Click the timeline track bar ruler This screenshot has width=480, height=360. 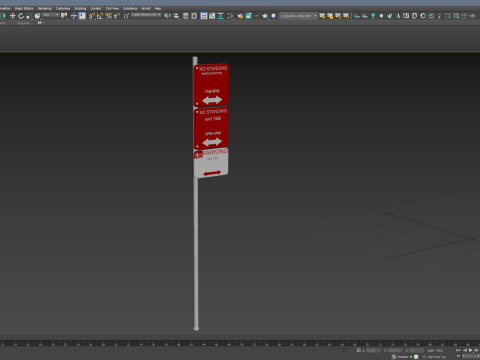[240, 343]
